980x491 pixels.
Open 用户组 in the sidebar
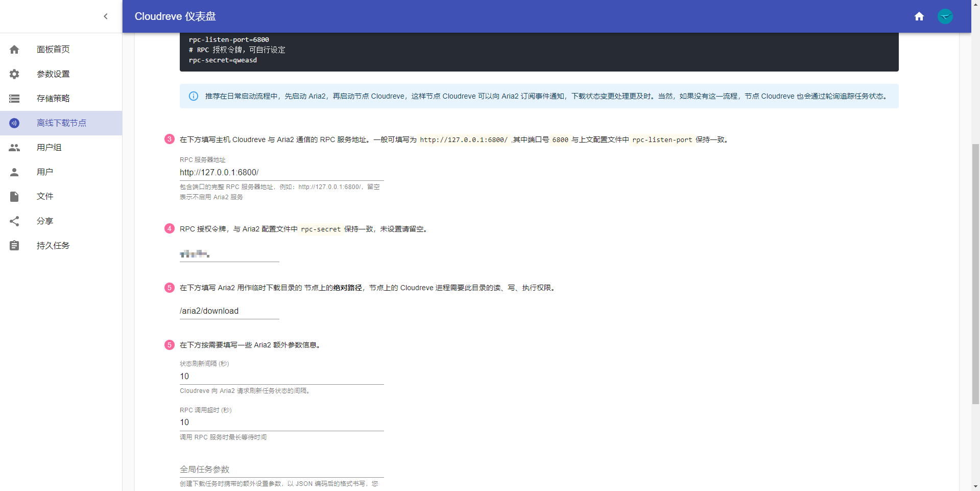[x=61, y=148]
